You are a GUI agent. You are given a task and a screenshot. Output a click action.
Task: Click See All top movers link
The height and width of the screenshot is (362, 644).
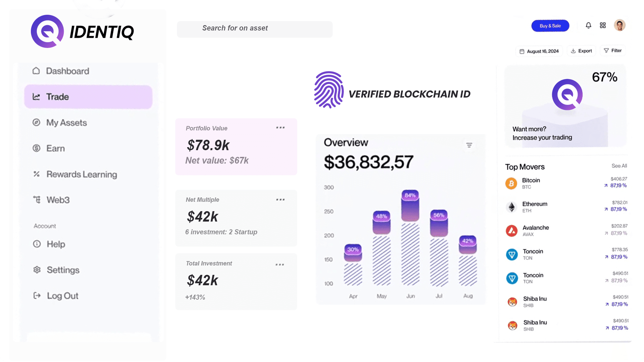tap(619, 166)
